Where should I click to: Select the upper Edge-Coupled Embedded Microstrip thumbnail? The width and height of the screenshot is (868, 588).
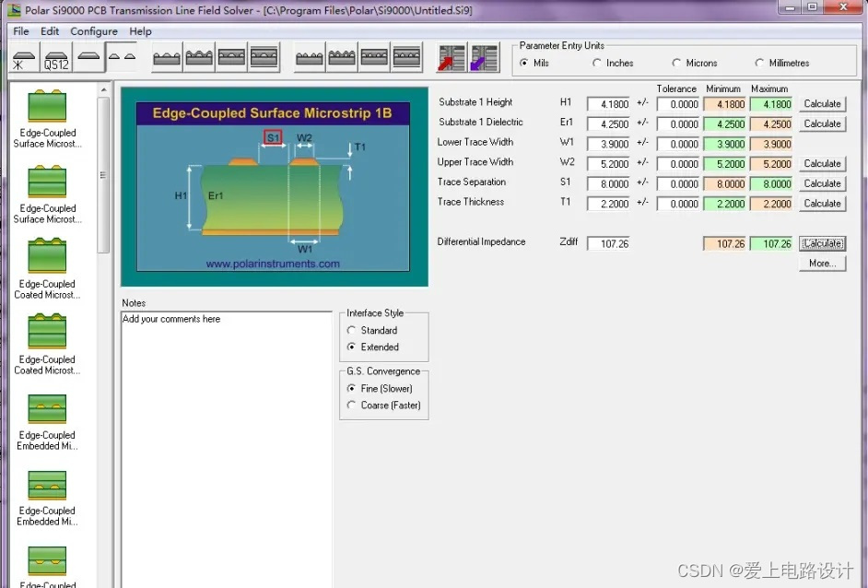tap(48, 422)
